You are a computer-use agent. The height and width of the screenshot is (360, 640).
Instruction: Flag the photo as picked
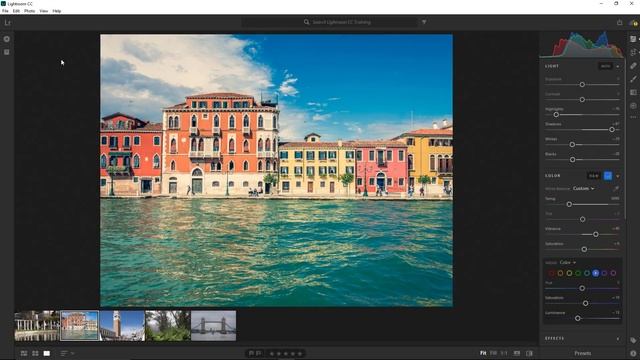click(x=251, y=353)
